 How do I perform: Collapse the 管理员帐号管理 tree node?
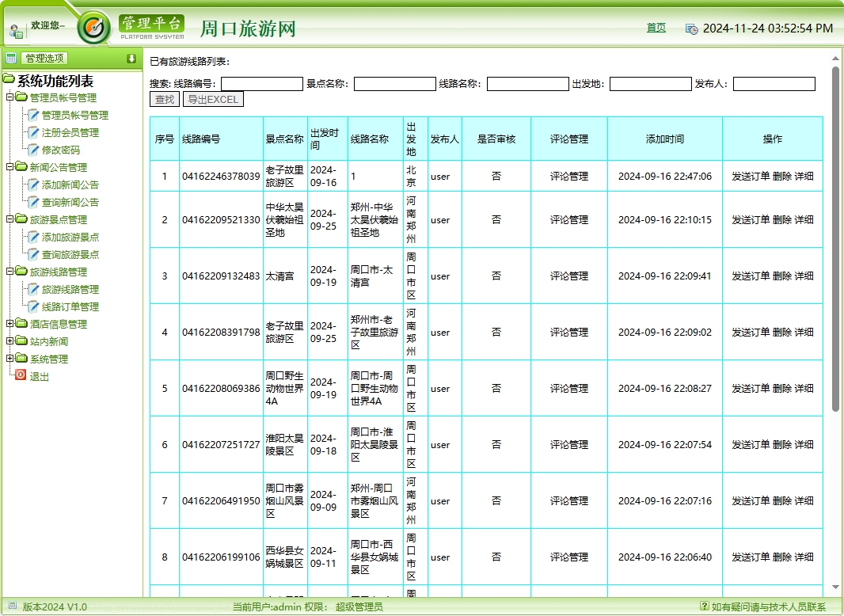[x=10, y=97]
